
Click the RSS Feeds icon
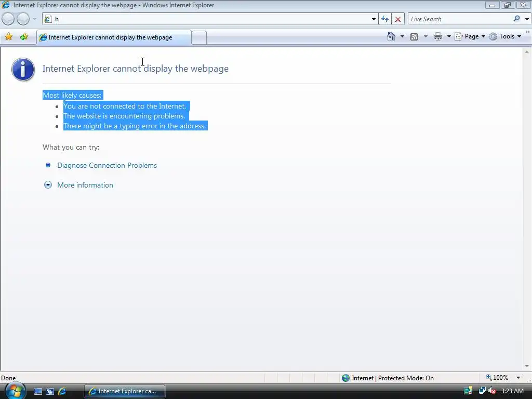point(414,37)
